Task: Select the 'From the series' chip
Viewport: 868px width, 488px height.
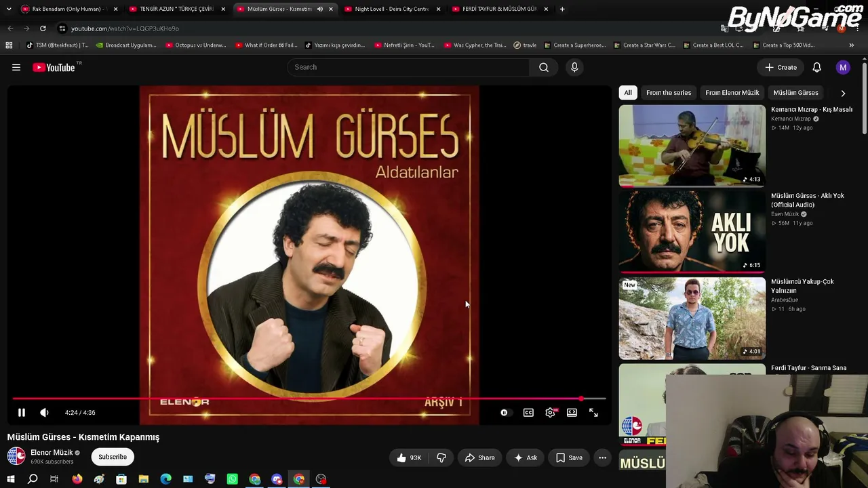Action: [669, 93]
